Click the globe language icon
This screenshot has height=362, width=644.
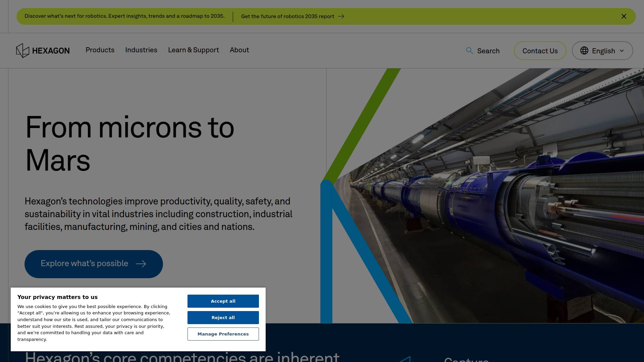[584, 51]
